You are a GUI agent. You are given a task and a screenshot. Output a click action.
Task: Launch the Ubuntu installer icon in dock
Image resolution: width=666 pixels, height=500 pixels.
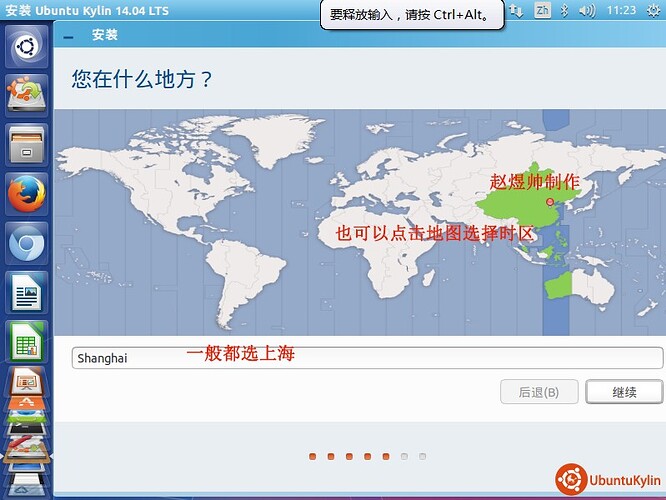(x=26, y=95)
